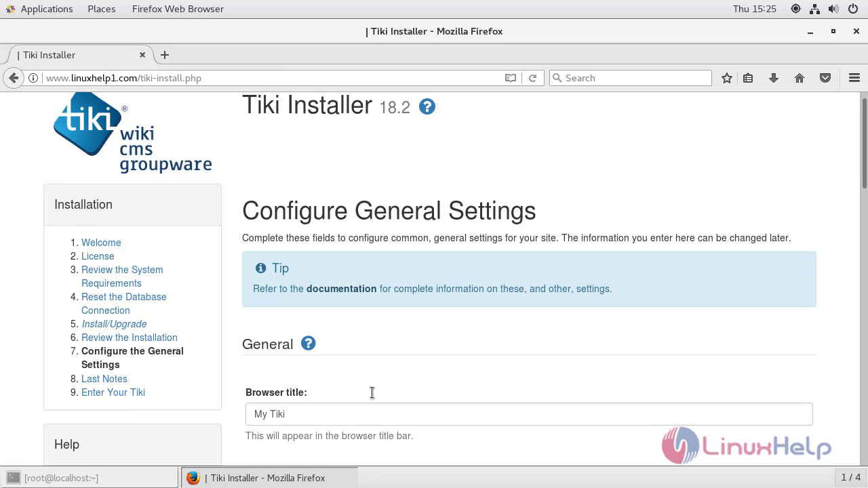
Task: Click the Firefox Search box
Action: [630, 78]
